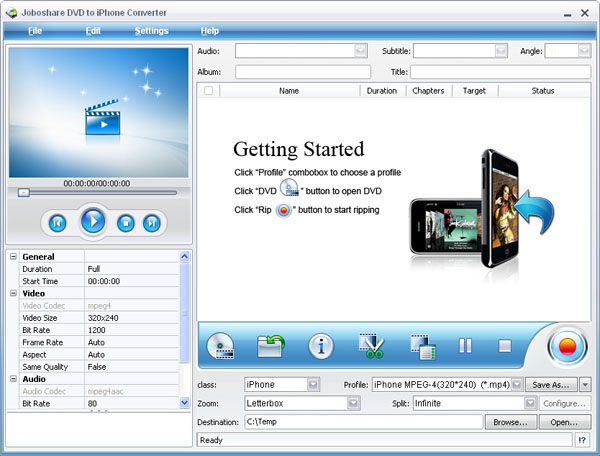Expand the class iPhone dropdown
Screen dimensions: 600x456
click(313, 384)
